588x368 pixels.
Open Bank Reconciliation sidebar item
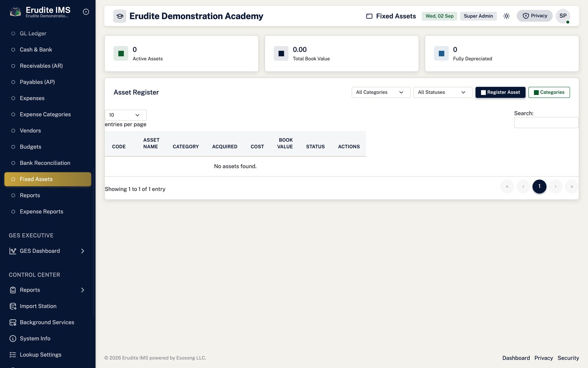coord(48,163)
